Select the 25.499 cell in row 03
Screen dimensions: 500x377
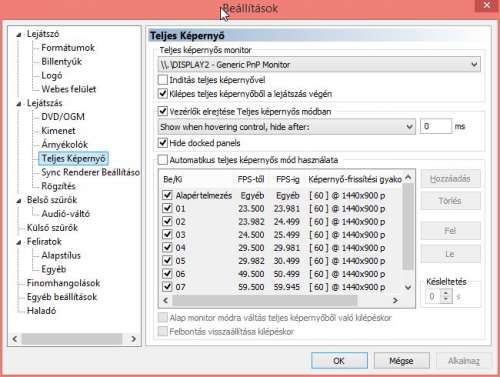[x=287, y=235]
